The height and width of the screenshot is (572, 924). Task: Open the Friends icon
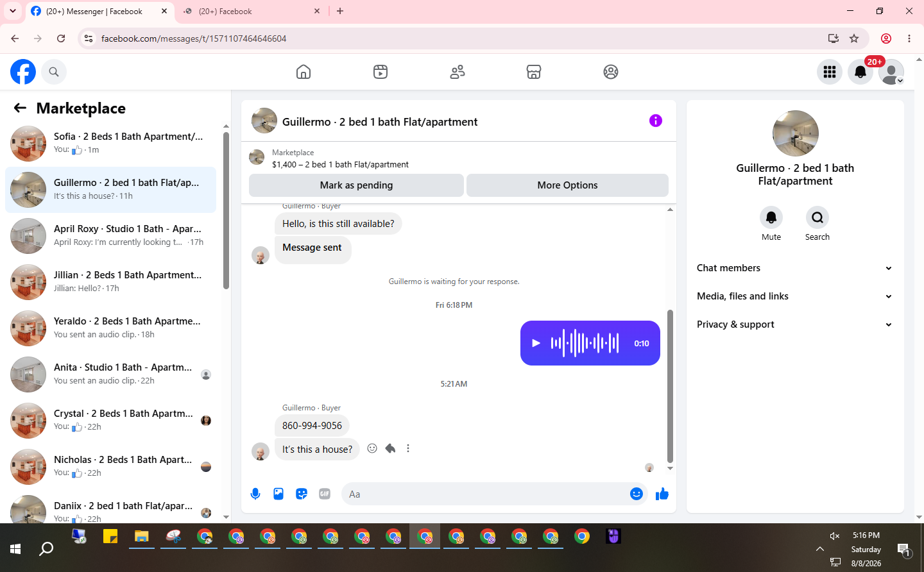point(458,72)
